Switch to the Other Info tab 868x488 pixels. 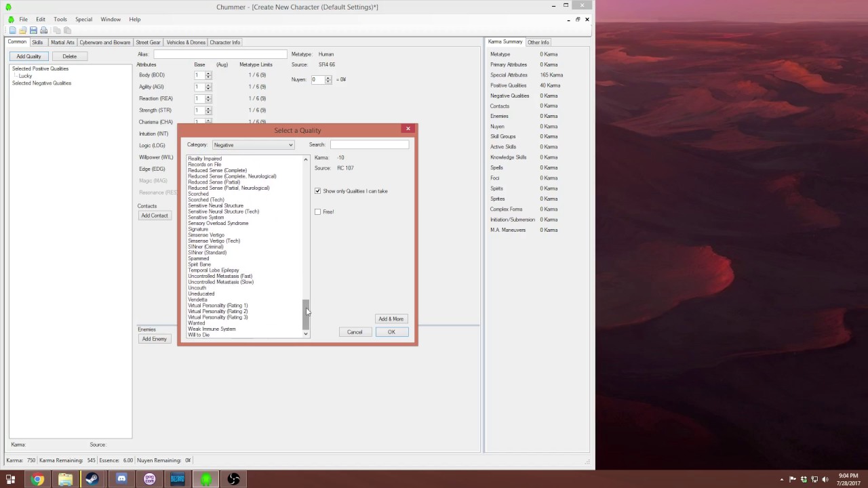538,43
